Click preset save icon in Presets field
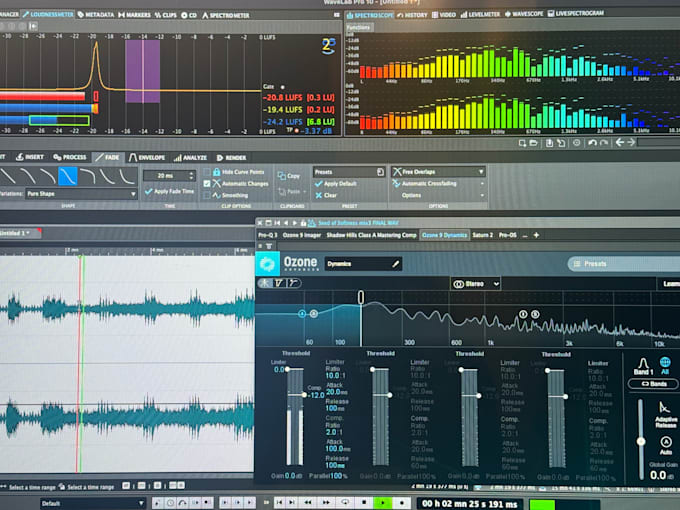The height and width of the screenshot is (510, 680). [x=380, y=172]
